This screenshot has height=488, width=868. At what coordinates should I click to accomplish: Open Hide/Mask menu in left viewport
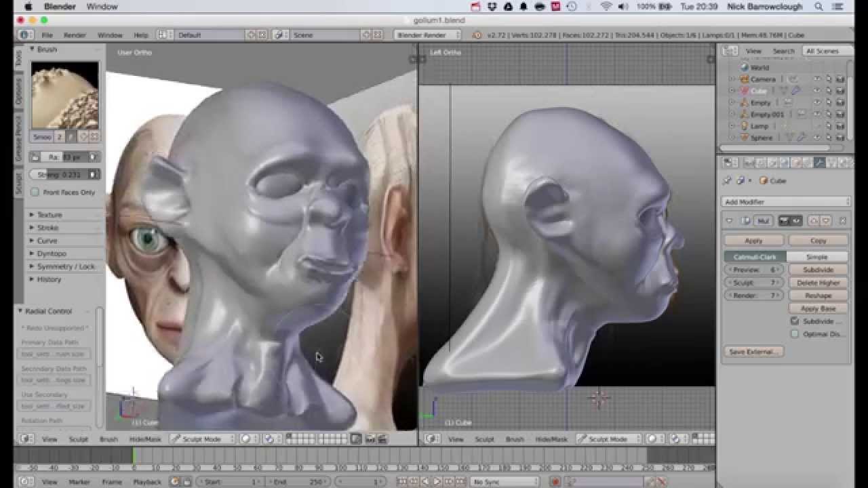pyautogui.click(x=144, y=439)
